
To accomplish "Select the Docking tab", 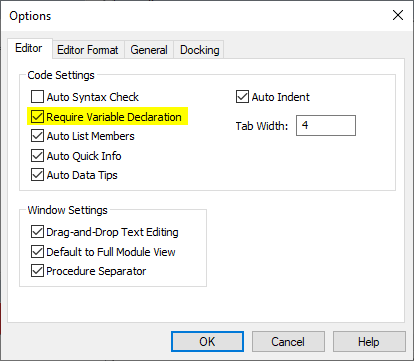I will click(x=199, y=50).
